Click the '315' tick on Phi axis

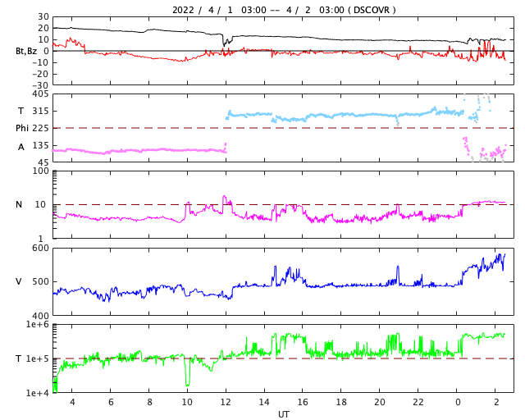click(x=40, y=112)
